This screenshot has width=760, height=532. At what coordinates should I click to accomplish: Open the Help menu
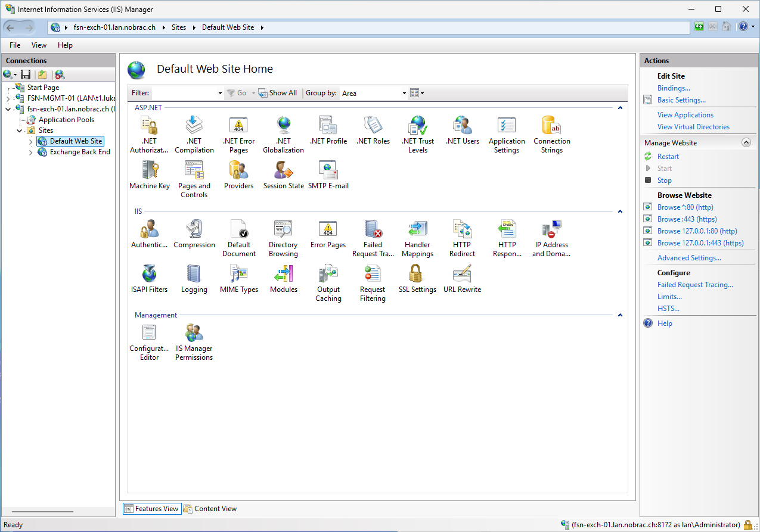(65, 45)
